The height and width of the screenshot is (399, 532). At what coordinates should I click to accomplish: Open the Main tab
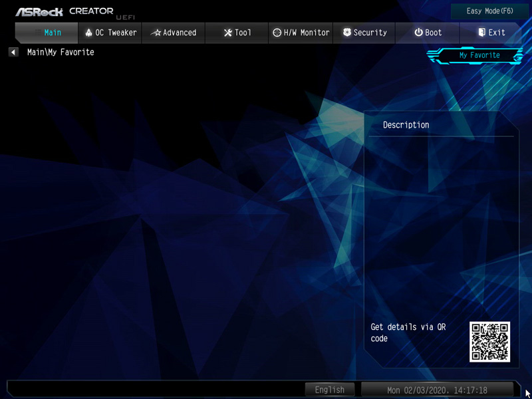[x=47, y=33]
